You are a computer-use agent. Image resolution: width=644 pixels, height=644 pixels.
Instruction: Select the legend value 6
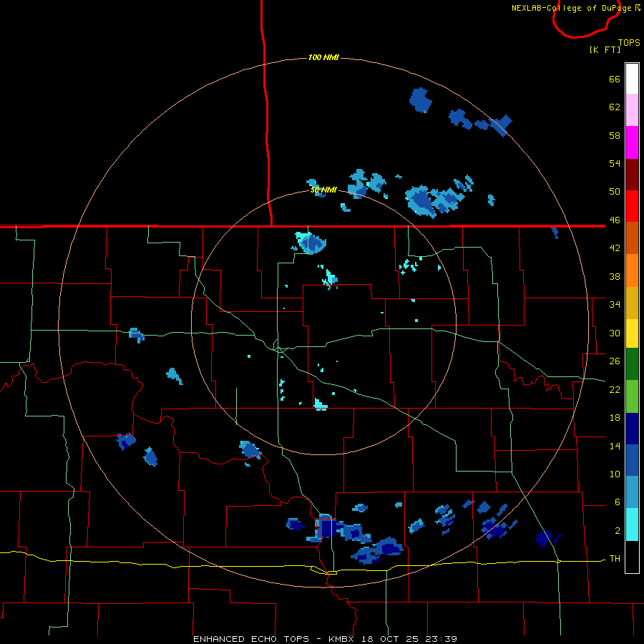(617, 502)
